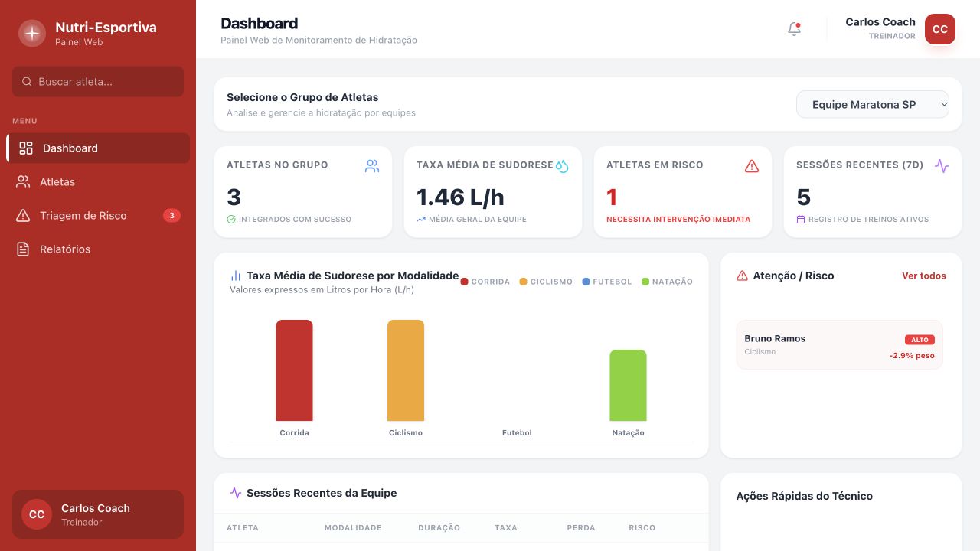Click the CC avatar in sidebar footer
This screenshot has height=551, width=980.
coord(37,514)
